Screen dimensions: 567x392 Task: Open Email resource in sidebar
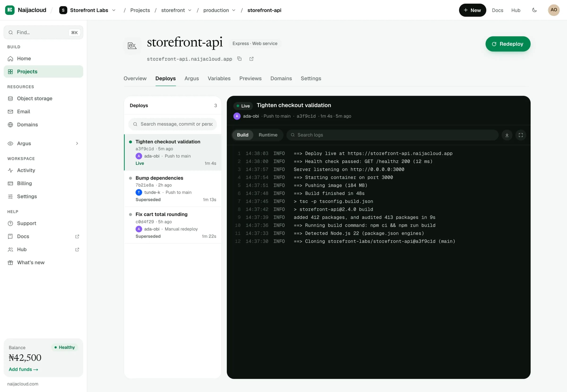click(x=43, y=111)
